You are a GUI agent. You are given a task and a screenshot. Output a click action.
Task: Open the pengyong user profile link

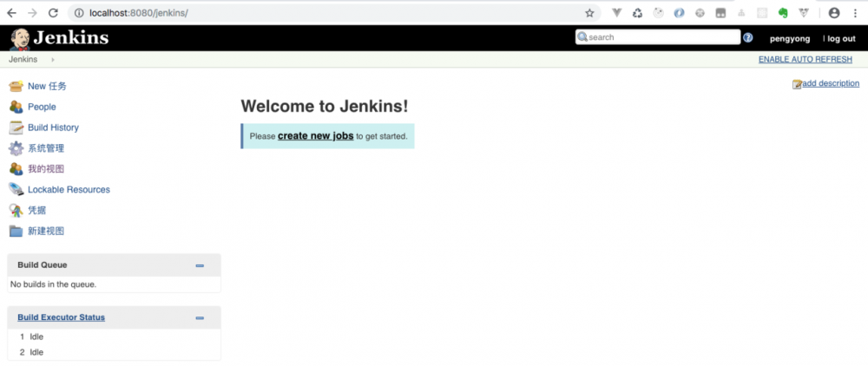790,39
